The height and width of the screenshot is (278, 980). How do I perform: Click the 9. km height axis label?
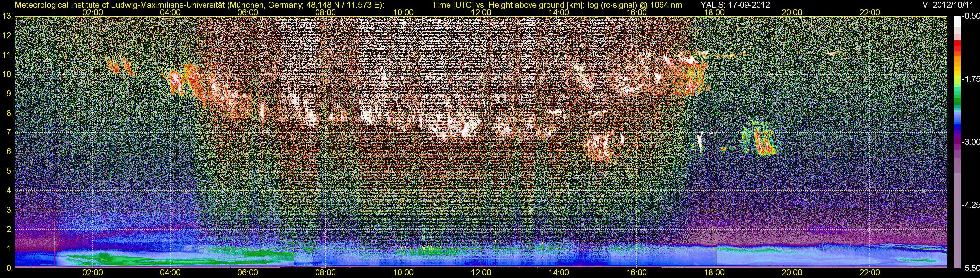point(9,94)
